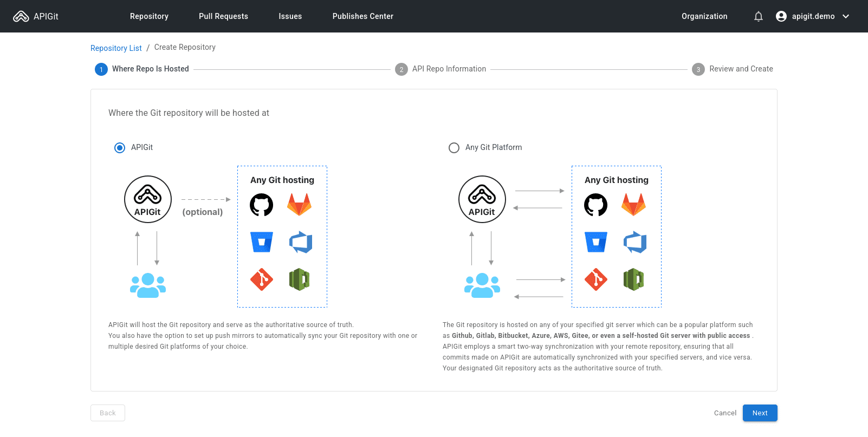Click 'Where the Git repository will be hosted at' heading
Screen dimensions: 868x437
[x=189, y=113]
